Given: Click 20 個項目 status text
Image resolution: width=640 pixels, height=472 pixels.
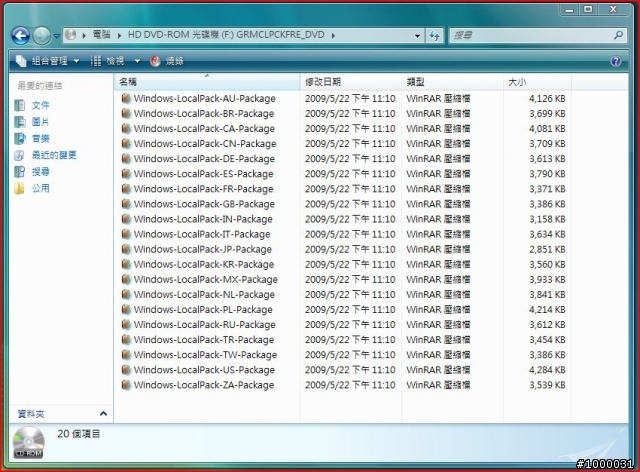Looking at the screenshot, I should coord(79,434).
